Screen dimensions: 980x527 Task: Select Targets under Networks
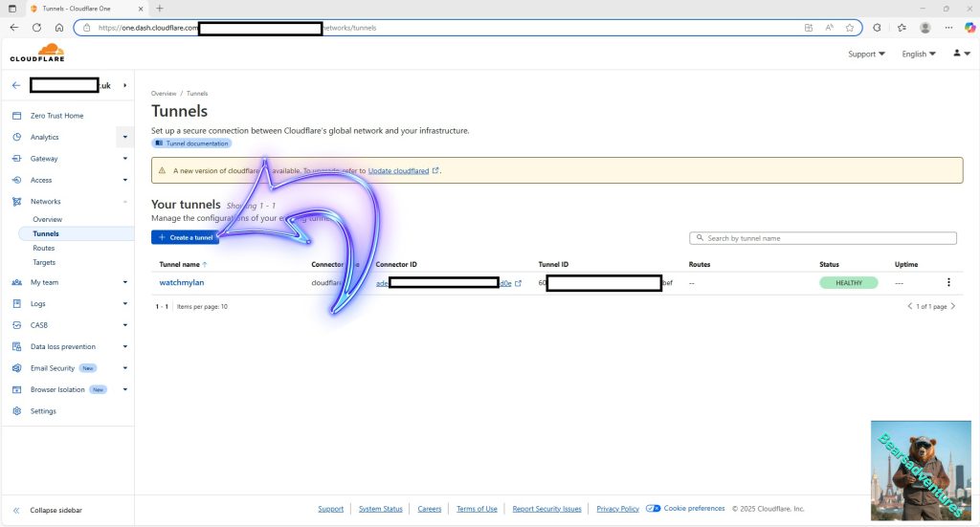point(44,262)
